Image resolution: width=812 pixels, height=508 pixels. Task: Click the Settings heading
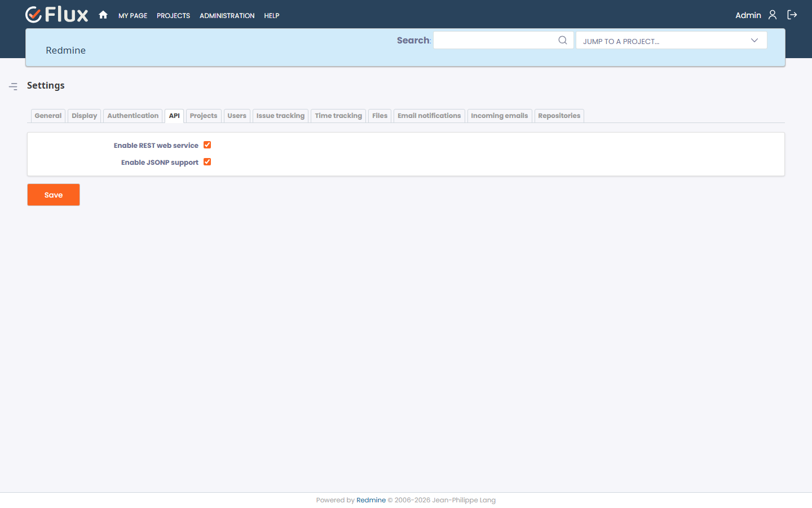click(x=46, y=85)
